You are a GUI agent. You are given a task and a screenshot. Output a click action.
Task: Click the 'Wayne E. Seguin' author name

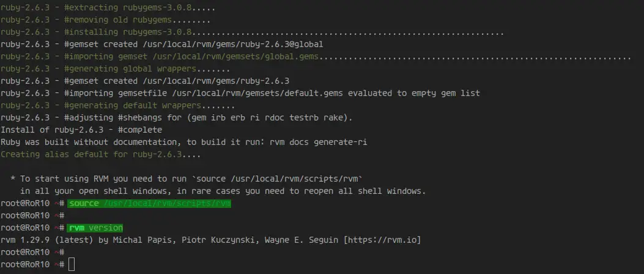tap(302, 240)
